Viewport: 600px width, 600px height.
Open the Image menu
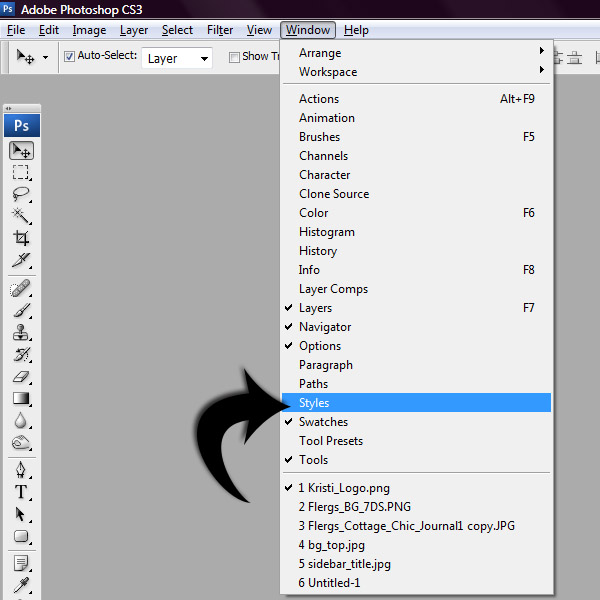tap(89, 30)
